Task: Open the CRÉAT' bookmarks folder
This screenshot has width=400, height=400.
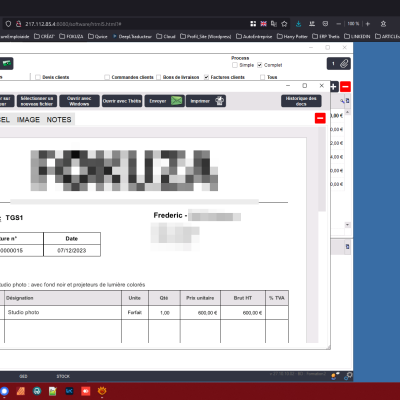Action: coord(44,36)
